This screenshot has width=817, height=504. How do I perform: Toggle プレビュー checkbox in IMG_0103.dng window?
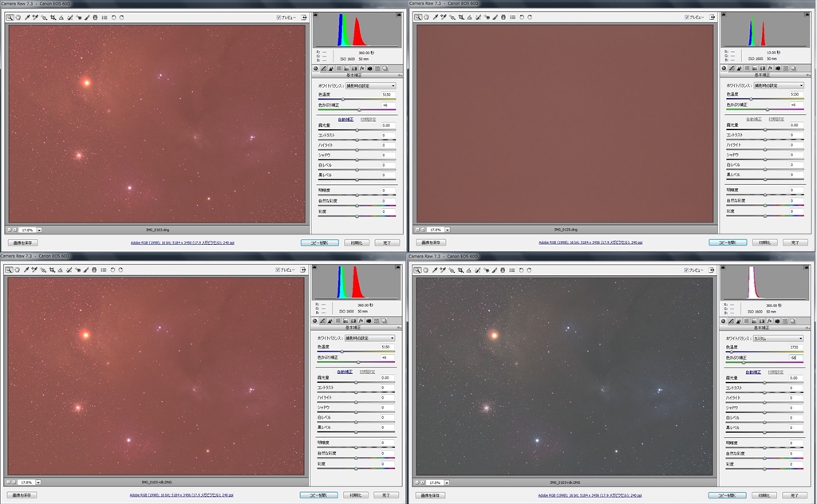click(278, 18)
